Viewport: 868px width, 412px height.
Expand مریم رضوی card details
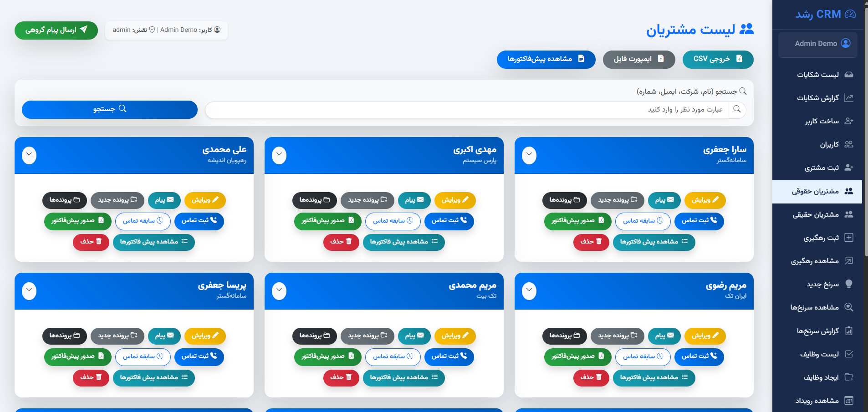(x=529, y=290)
